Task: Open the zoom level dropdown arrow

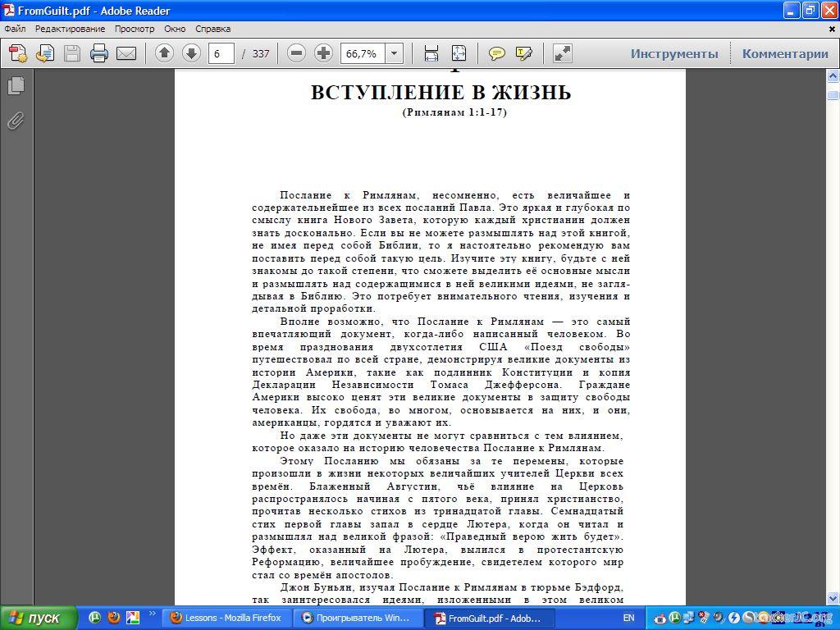Action: (395, 54)
